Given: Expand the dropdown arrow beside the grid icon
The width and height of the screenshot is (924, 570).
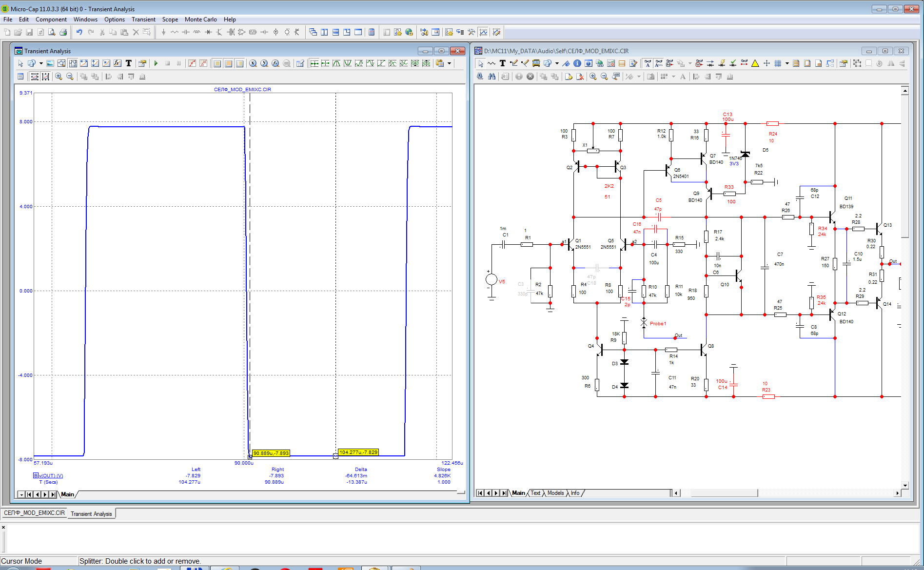Looking at the screenshot, I should coord(787,63).
